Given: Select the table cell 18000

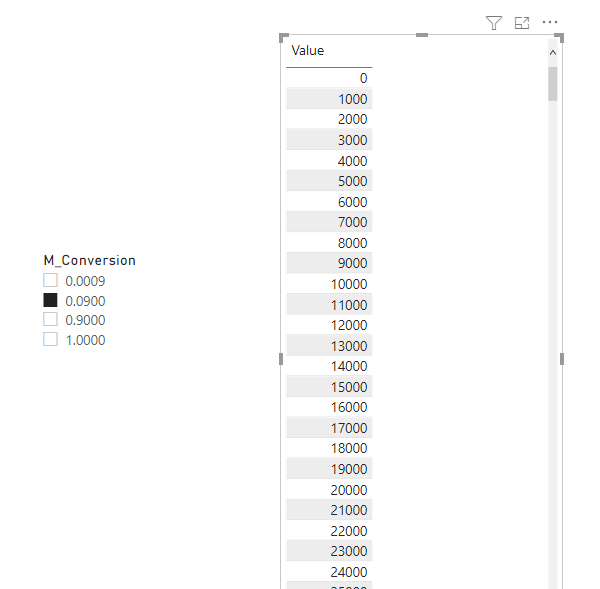Looking at the screenshot, I should click(x=329, y=448).
